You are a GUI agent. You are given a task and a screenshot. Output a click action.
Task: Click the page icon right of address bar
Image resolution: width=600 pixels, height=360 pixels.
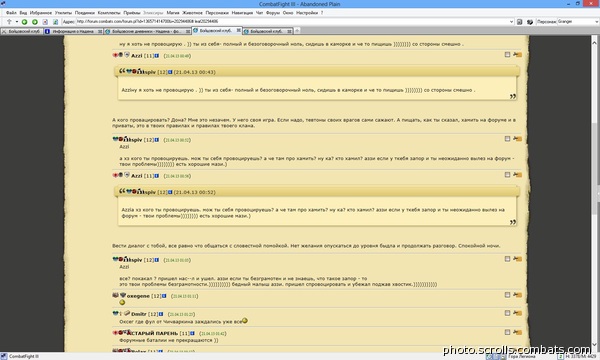click(520, 22)
